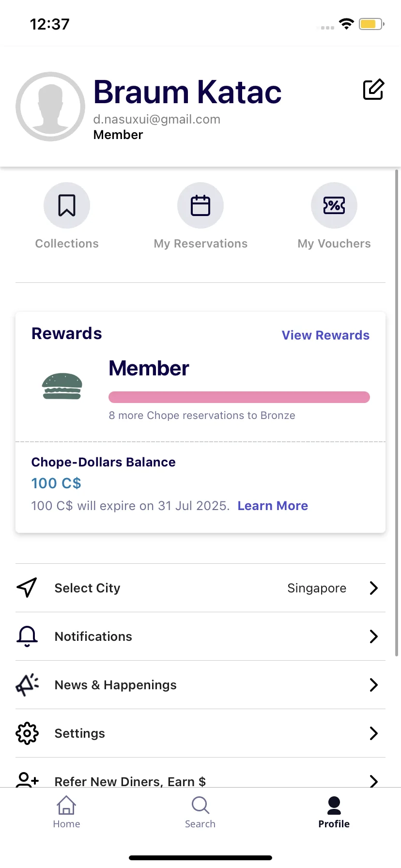The image size is (401, 868).
Task: Expand the News & Happenings chevron
Action: coord(373,685)
